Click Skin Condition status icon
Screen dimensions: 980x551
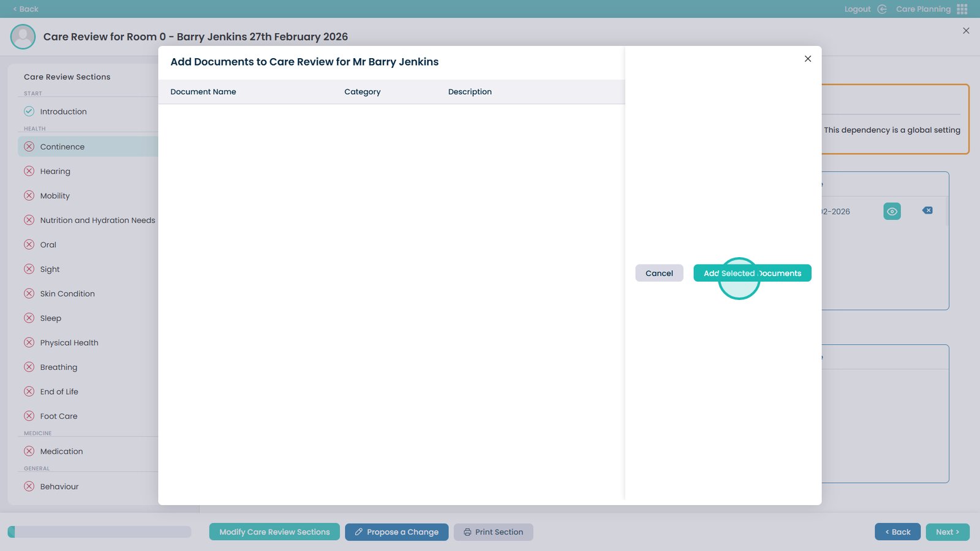[29, 294]
